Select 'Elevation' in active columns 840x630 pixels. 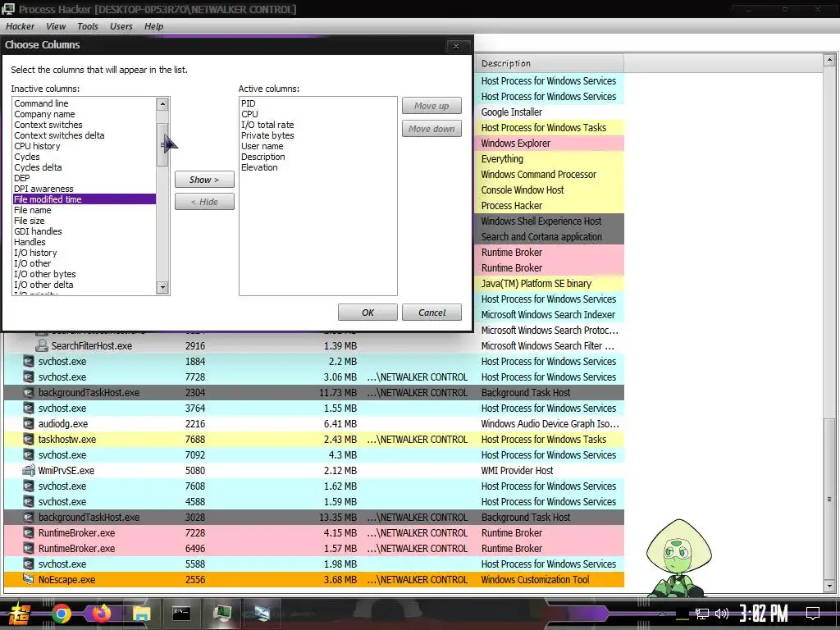click(x=259, y=167)
